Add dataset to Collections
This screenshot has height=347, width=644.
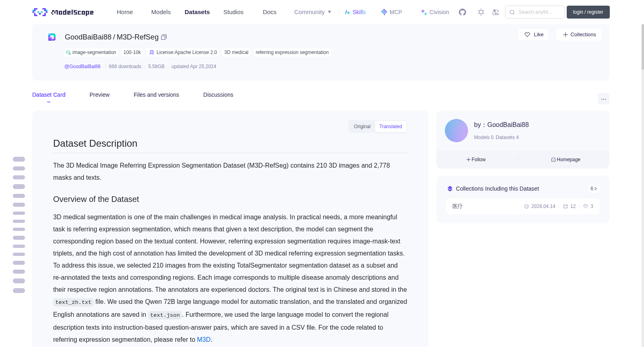579,35
